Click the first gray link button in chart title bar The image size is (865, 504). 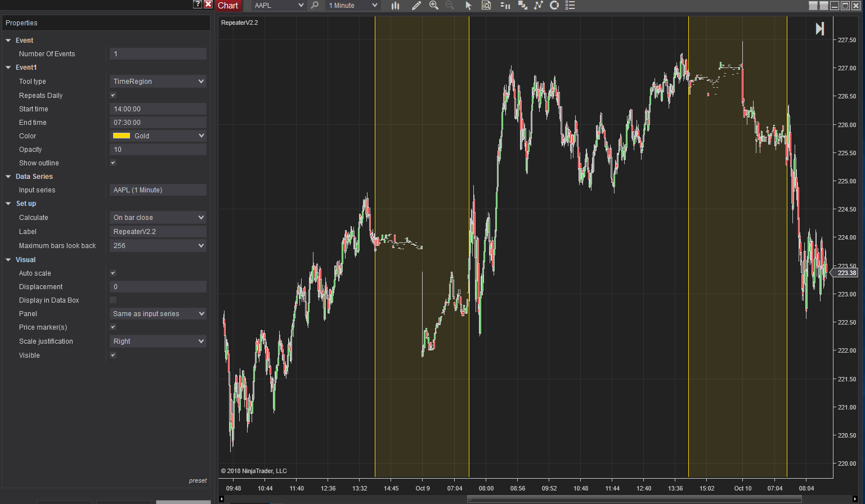813,6
